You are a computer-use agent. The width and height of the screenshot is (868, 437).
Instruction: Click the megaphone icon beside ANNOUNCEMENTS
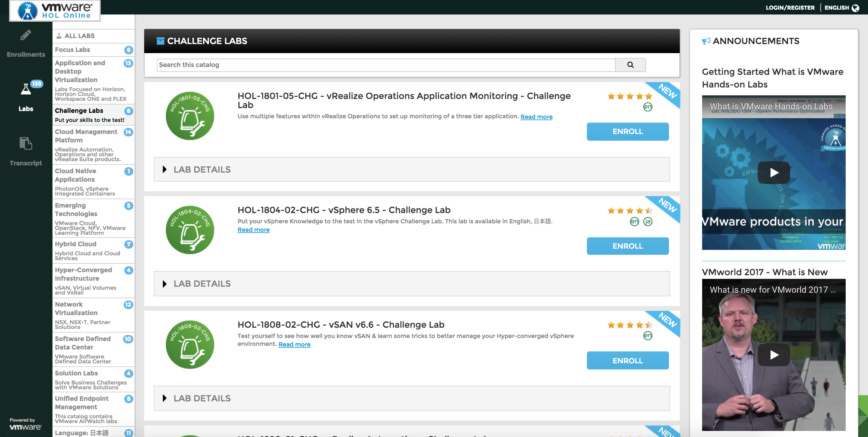coord(707,40)
